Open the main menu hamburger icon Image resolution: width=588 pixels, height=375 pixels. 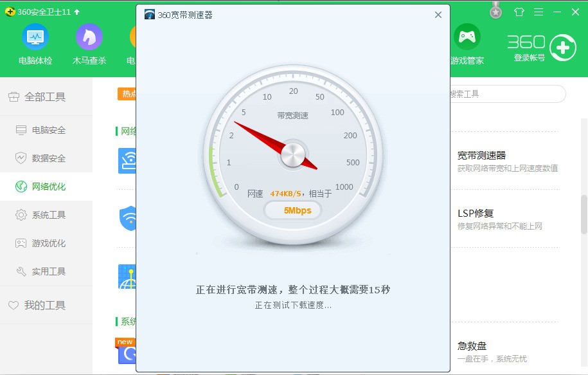[539, 12]
